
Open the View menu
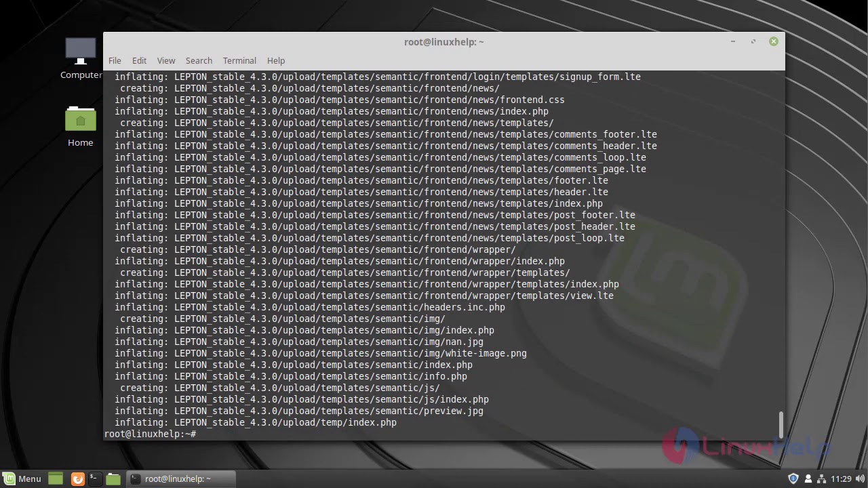166,60
